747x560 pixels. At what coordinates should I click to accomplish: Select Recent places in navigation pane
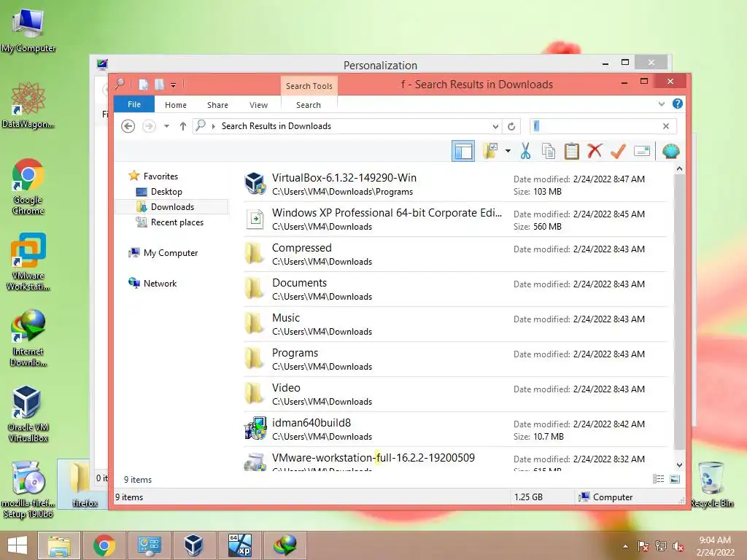(x=177, y=222)
